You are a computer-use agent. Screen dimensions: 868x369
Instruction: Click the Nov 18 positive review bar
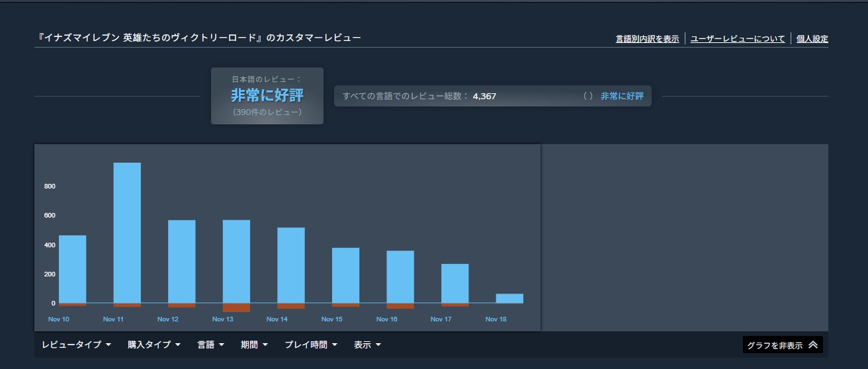(509, 298)
